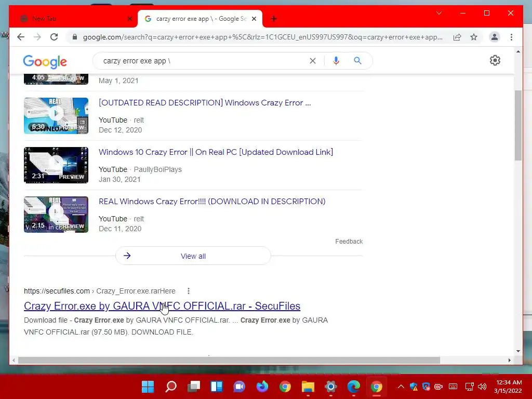Screen dimensions: 532x399
Task: Launch Microsoft Edge from taskbar
Action: click(x=353, y=387)
